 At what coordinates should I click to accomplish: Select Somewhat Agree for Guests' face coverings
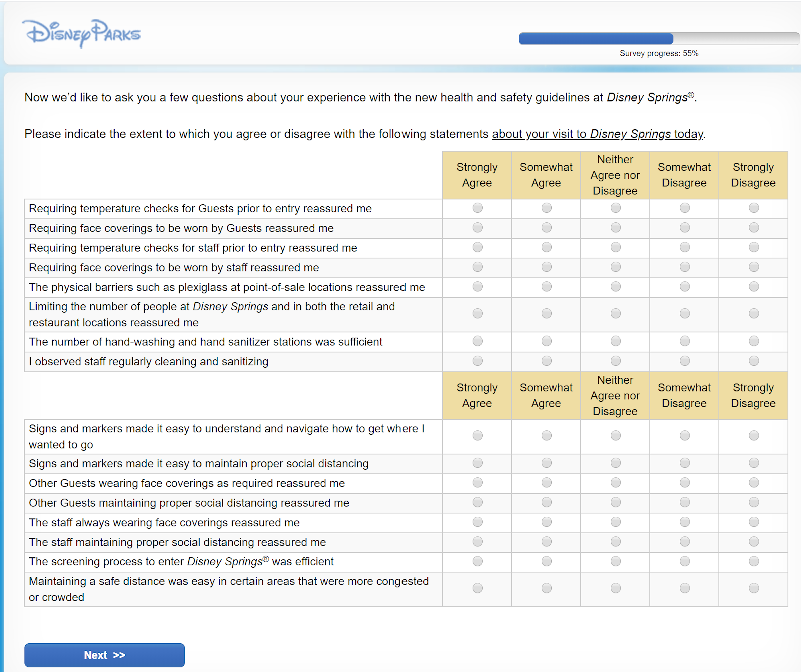(546, 228)
